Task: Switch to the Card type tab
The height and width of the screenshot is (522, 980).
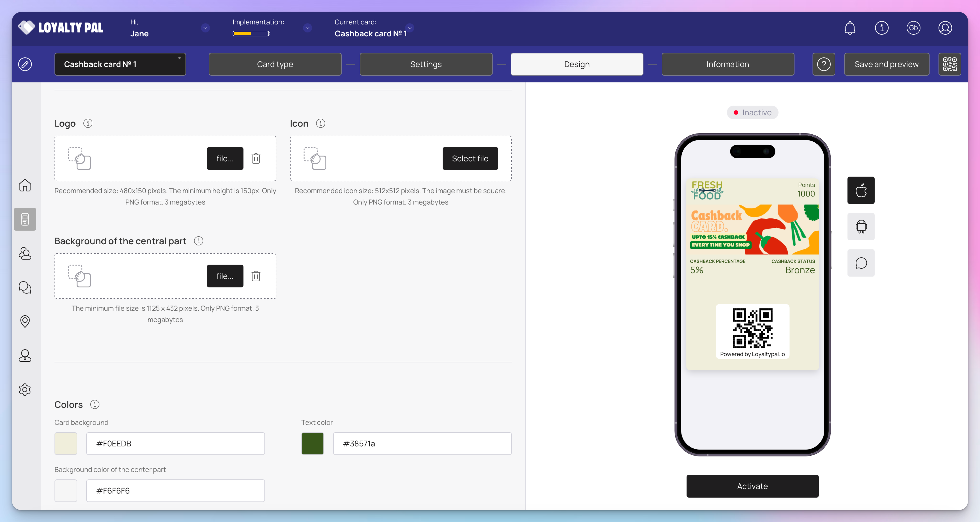Action: tap(275, 64)
